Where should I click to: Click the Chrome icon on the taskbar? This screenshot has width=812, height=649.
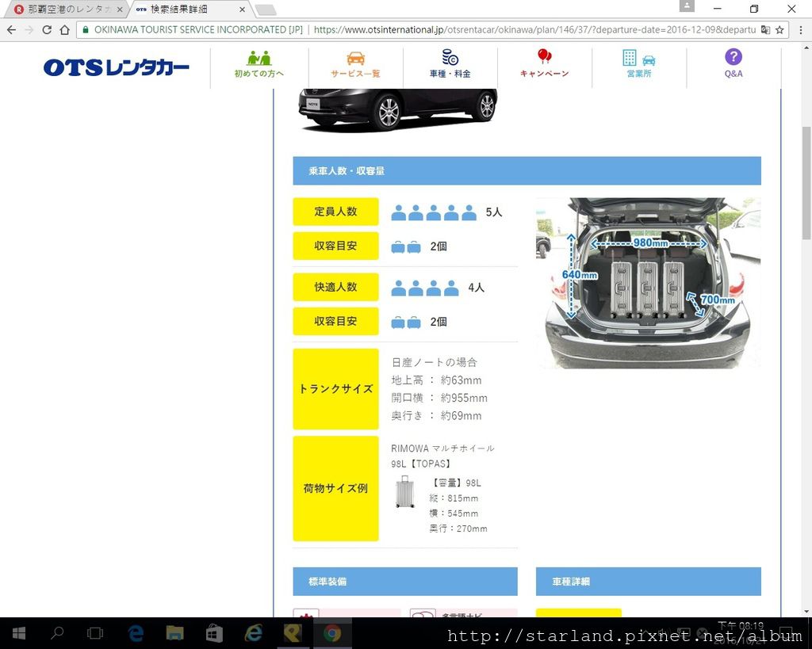tap(332, 633)
